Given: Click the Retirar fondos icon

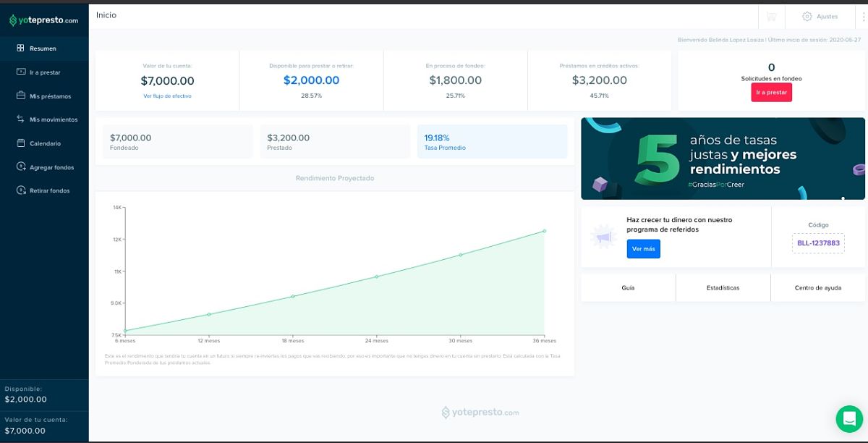Looking at the screenshot, I should click(x=21, y=190).
